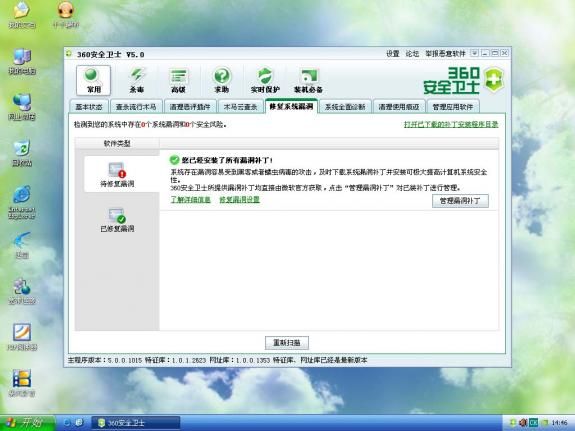Switch to the 清理恶评插件 tab
This screenshot has height=431, width=575.
pos(190,107)
